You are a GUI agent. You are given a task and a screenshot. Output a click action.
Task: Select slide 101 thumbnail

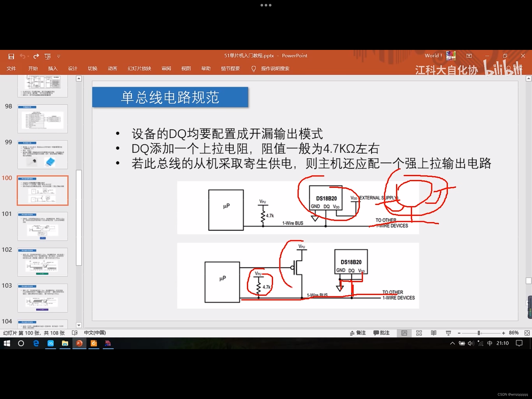click(x=43, y=226)
